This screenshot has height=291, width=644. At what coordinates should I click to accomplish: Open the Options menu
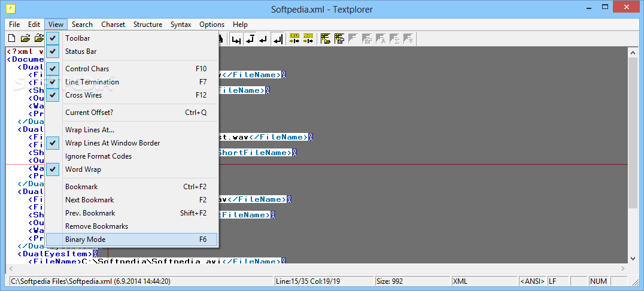(x=212, y=24)
